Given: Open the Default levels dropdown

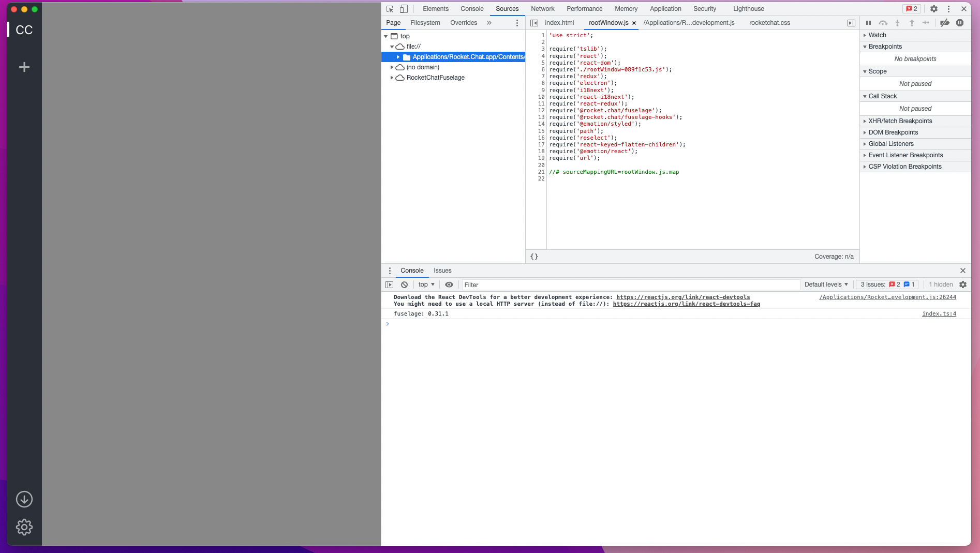Looking at the screenshot, I should pos(826,285).
